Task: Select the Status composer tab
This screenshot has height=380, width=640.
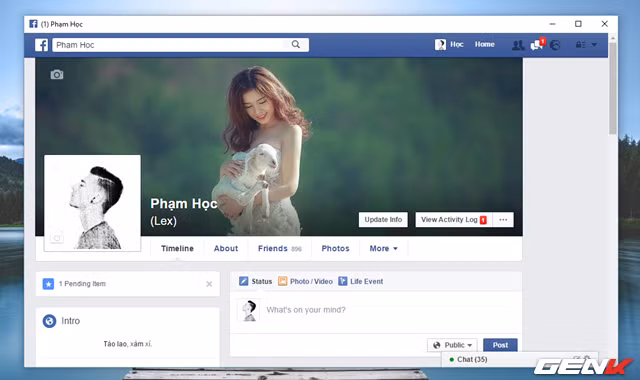Action: (x=256, y=281)
